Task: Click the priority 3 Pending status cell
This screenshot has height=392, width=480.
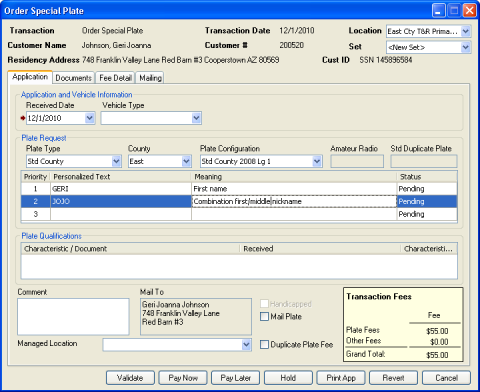Action: click(427, 214)
